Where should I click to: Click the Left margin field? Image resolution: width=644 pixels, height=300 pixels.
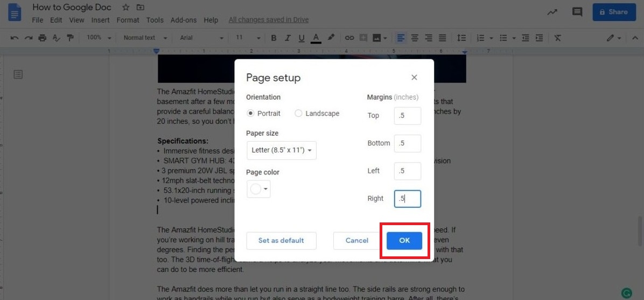pos(408,171)
